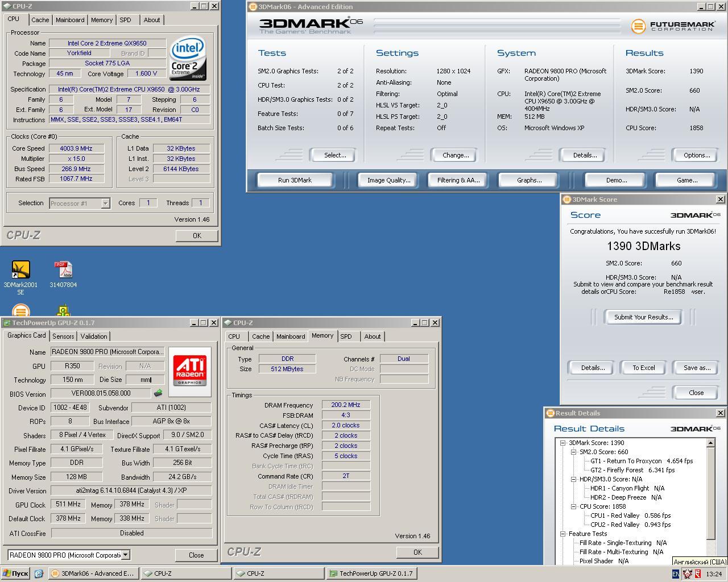Switch to 3DMark06 in the taskbar
The image size is (728, 582).
(93, 573)
